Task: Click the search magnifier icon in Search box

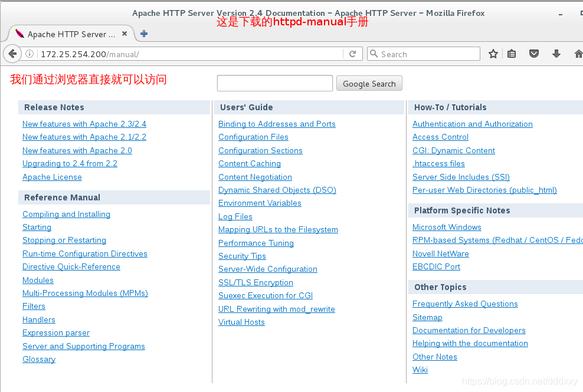Action: click(374, 54)
